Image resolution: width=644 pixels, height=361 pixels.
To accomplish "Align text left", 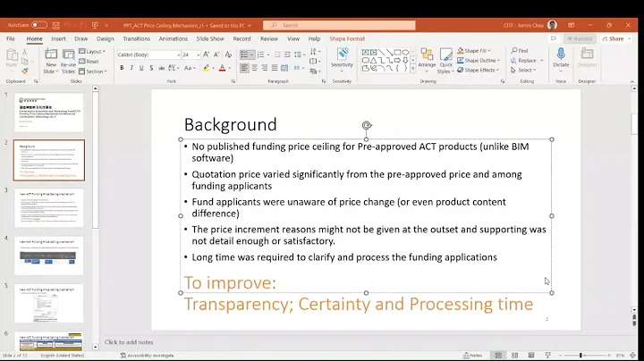I will (244, 68).
